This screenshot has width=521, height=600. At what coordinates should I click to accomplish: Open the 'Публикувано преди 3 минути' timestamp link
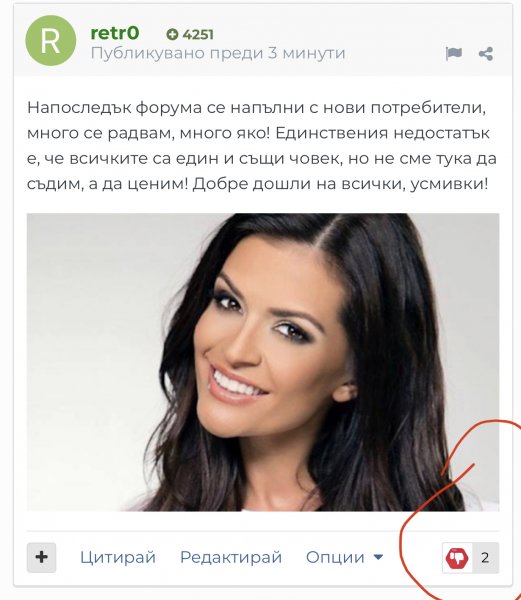tap(218, 53)
